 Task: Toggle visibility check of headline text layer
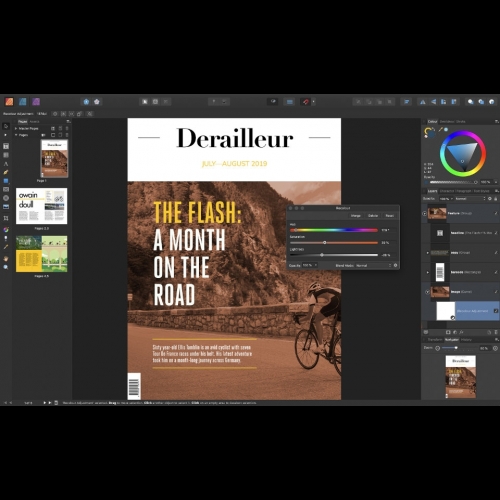click(496, 233)
